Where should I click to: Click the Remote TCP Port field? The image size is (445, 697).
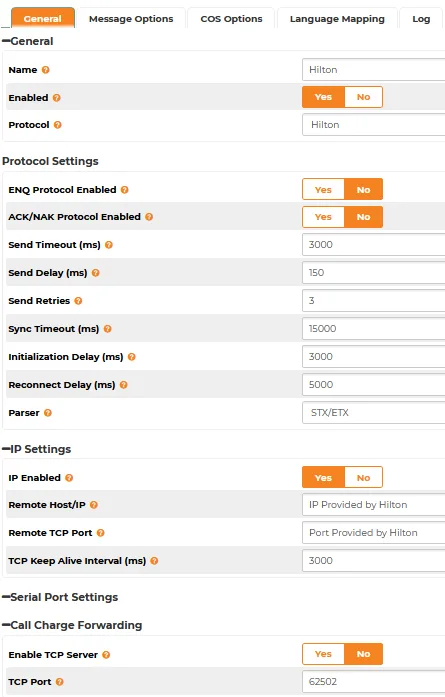click(373, 533)
